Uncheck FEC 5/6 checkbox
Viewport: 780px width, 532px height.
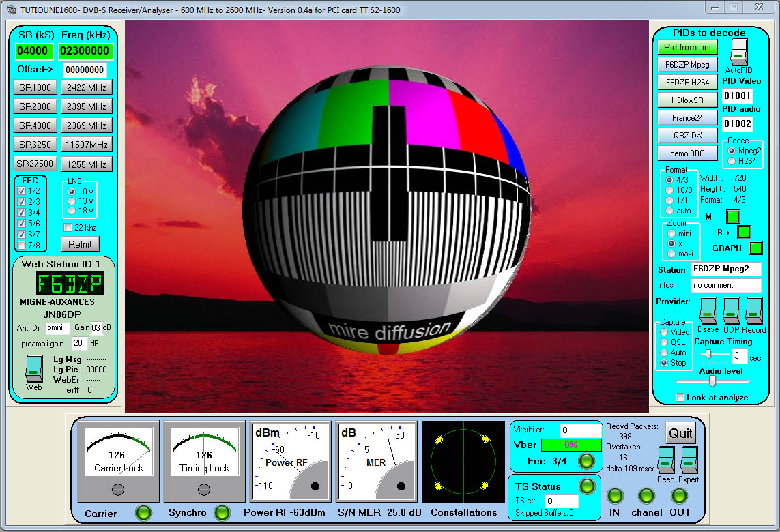21,223
